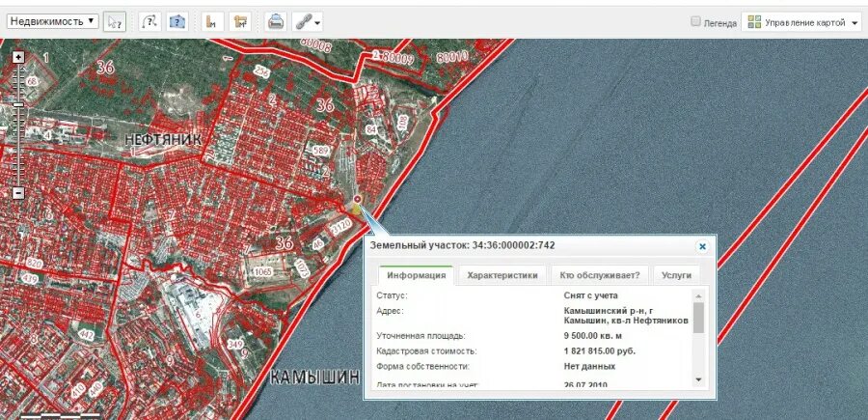The image size is (868, 420).
Task: Click the popup scrollbar down arrow
Action: (x=698, y=379)
